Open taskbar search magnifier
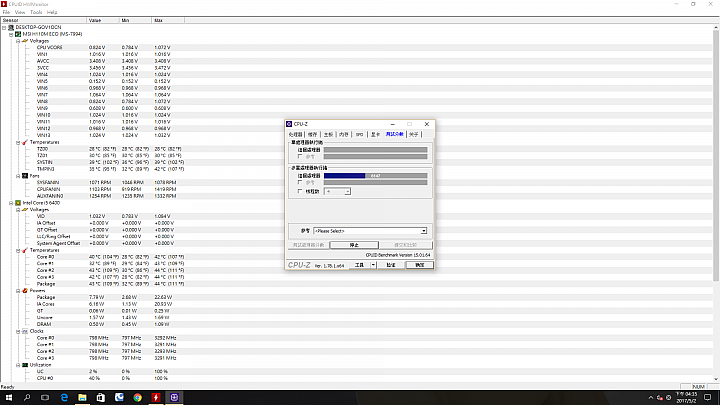Screen dimensions: 720x405 [27, 398]
